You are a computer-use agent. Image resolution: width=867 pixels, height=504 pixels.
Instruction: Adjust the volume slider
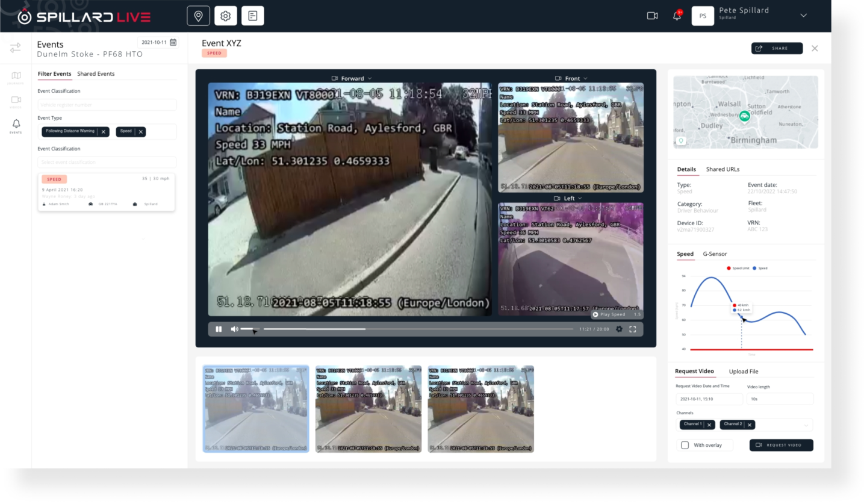[x=250, y=329]
